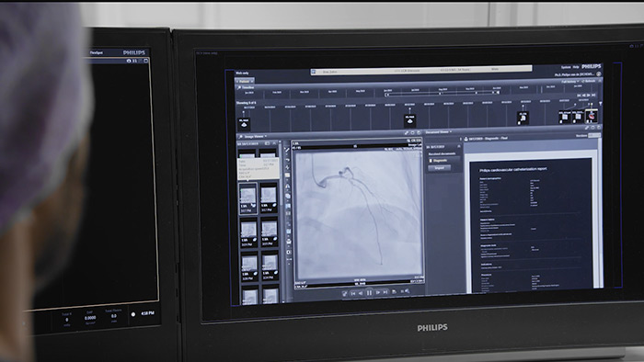Refresh the patient timeline
This screenshot has width=644, height=362.
tap(590, 81)
